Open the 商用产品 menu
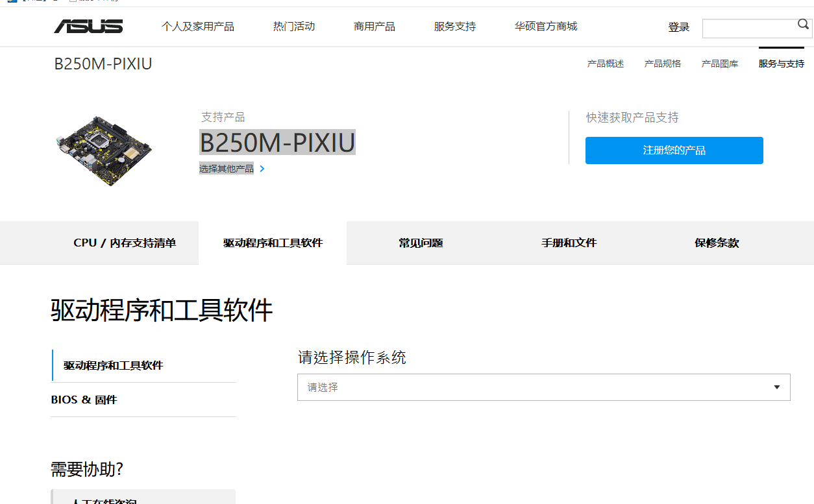814x504 pixels. (375, 27)
